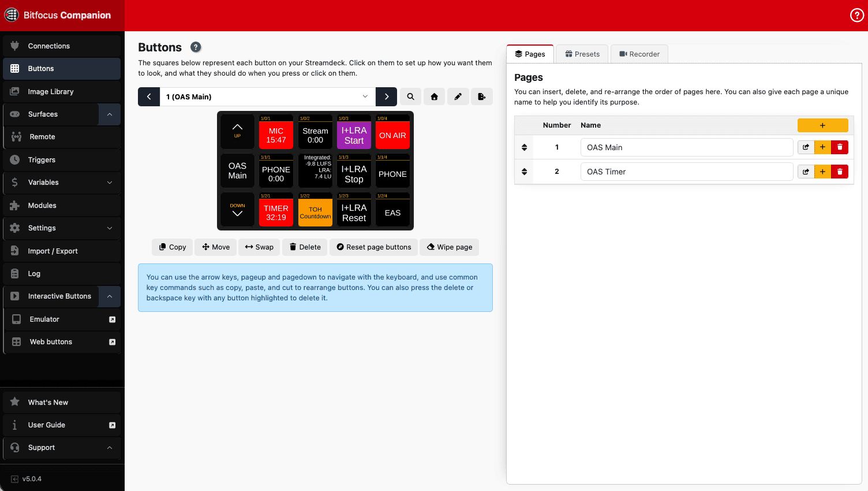Click the Copy button

click(173, 247)
